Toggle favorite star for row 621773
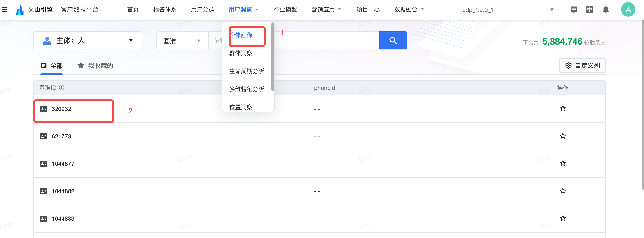The width and height of the screenshot is (644, 238). click(562, 136)
